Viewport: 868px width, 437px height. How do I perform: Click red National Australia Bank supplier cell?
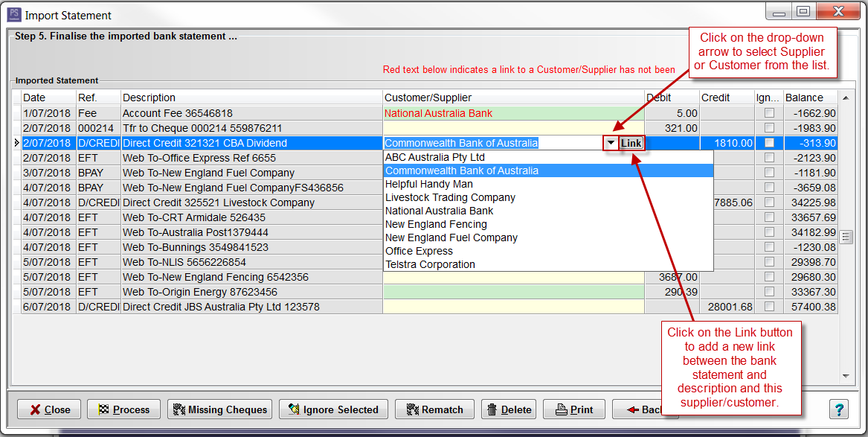pyautogui.click(x=513, y=113)
